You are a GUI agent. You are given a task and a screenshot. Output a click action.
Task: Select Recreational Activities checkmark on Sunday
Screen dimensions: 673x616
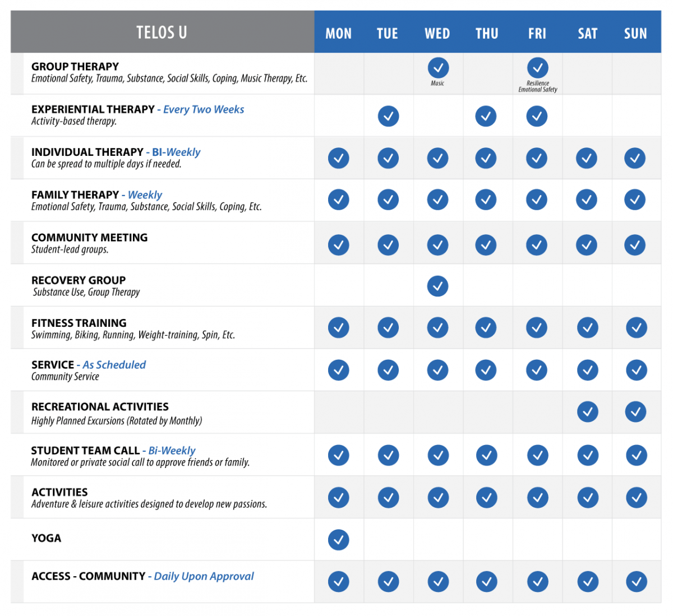636,412
